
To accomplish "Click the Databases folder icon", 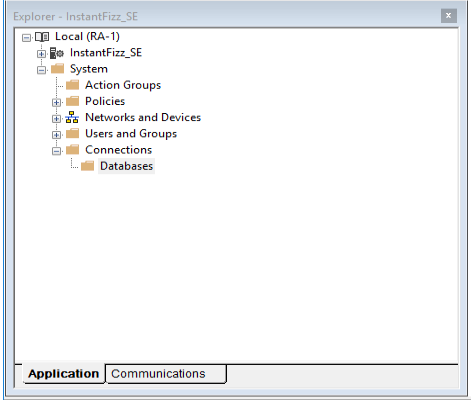I will tap(87, 166).
